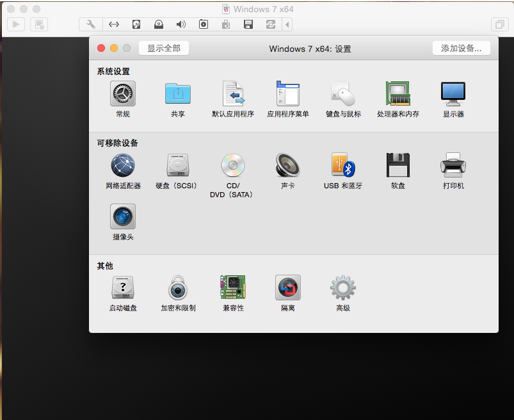Open the 隔离 isolation settings
This screenshot has height=420, width=514.
[288, 287]
